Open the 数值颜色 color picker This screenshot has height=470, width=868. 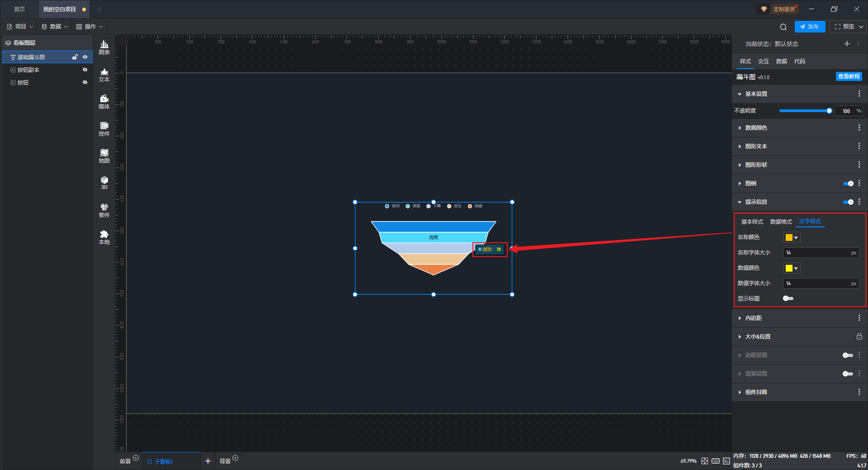792,268
